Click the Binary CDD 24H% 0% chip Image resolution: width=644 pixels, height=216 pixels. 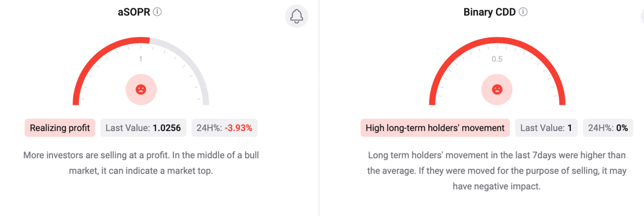point(608,128)
